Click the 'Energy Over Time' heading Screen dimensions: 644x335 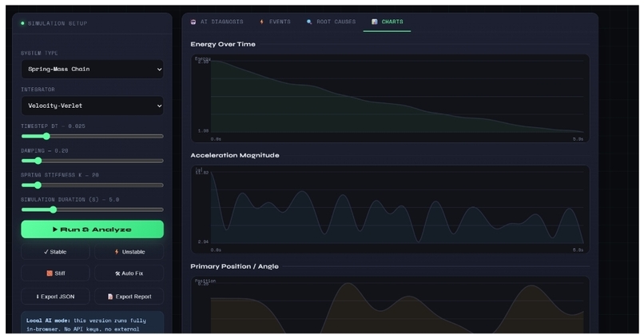(223, 44)
